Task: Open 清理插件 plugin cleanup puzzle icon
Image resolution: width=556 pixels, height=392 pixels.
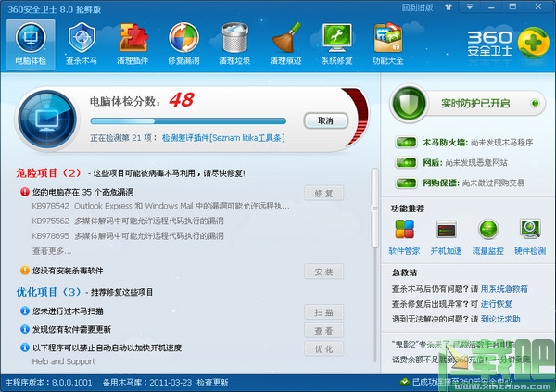Action: pyautogui.click(x=133, y=44)
